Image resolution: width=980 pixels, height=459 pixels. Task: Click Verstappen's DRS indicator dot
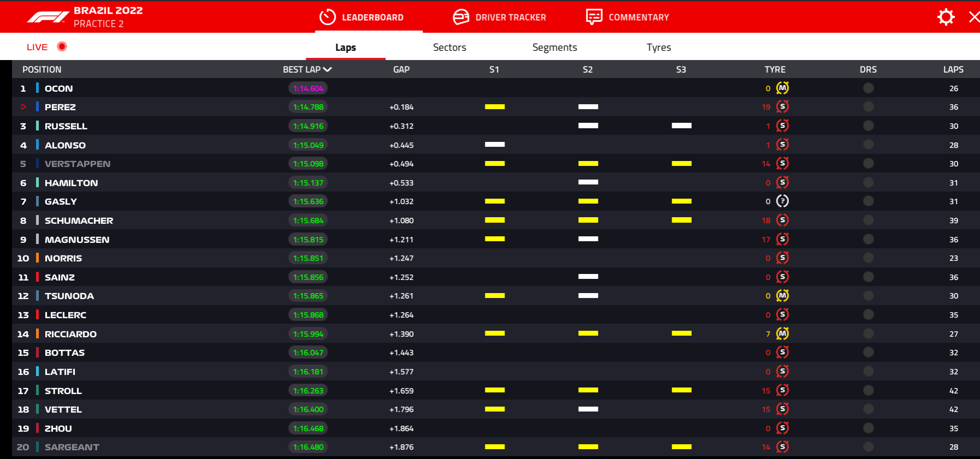coord(868,164)
